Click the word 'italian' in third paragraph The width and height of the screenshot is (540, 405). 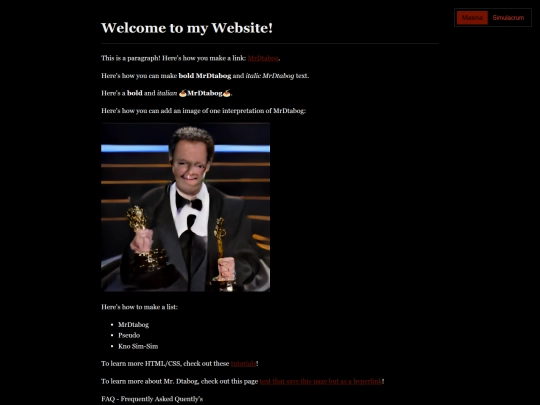pos(167,93)
